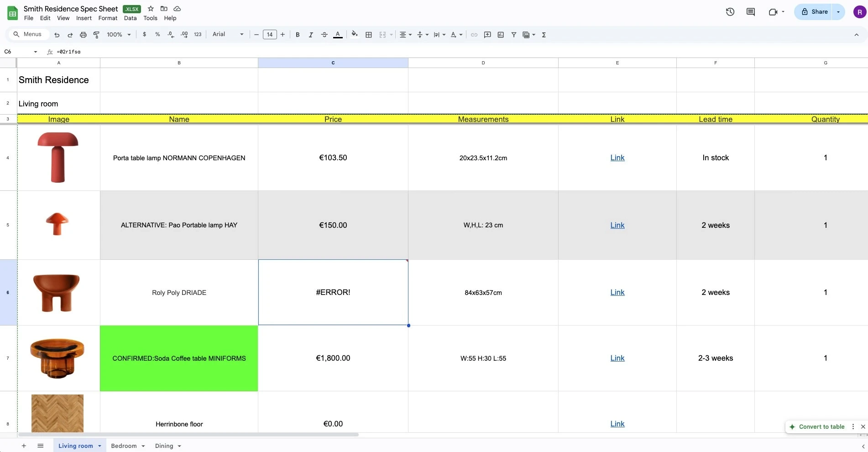Screen dimensions: 868x452
Task: Toggle bold formatting
Action: tap(298, 35)
